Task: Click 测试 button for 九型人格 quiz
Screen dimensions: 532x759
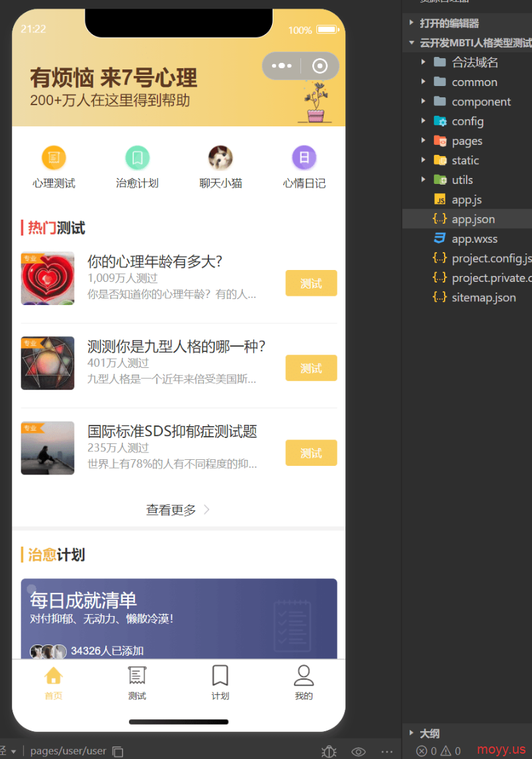Action: pyautogui.click(x=311, y=368)
